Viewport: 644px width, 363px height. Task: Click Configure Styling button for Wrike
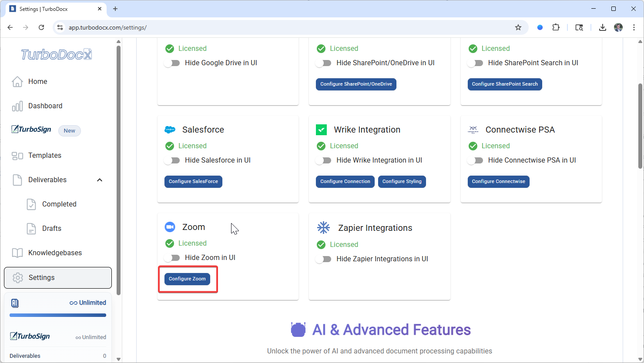coord(402,182)
